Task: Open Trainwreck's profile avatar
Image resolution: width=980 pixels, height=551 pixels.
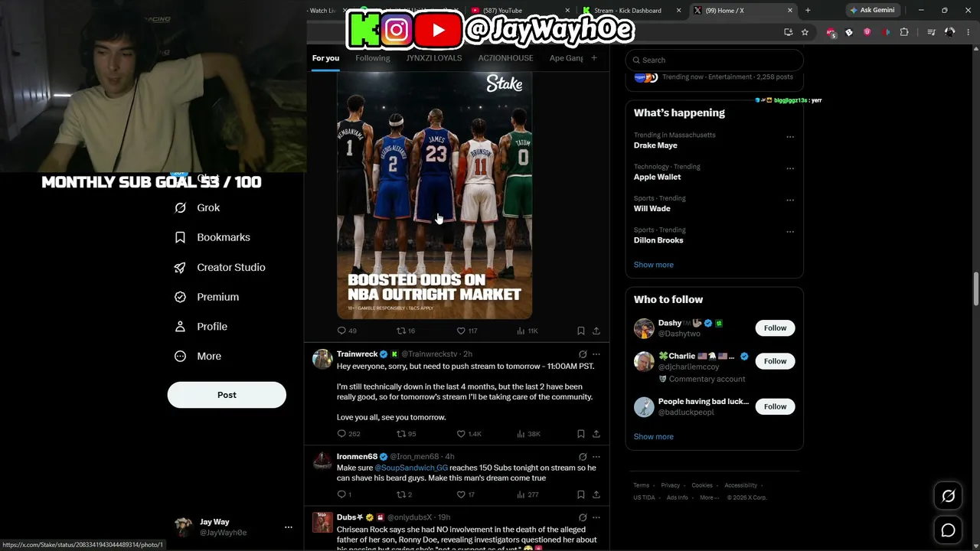Action: click(x=322, y=359)
